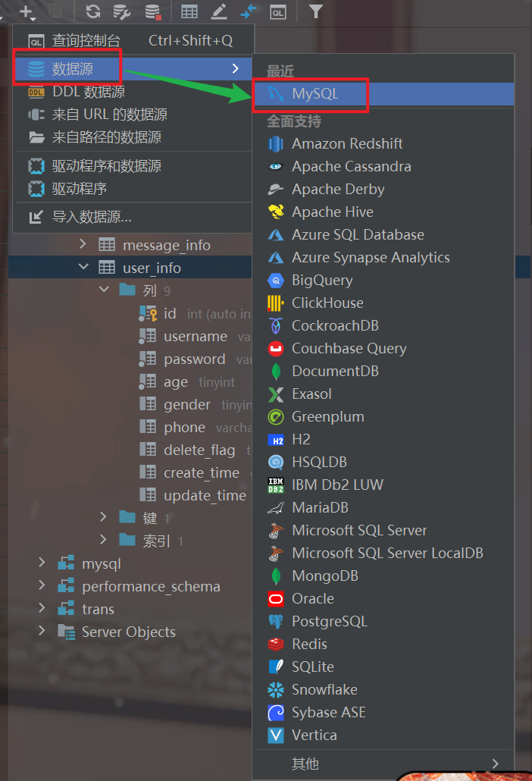
Task: Click the Couchbase Query red icon
Action: click(276, 349)
